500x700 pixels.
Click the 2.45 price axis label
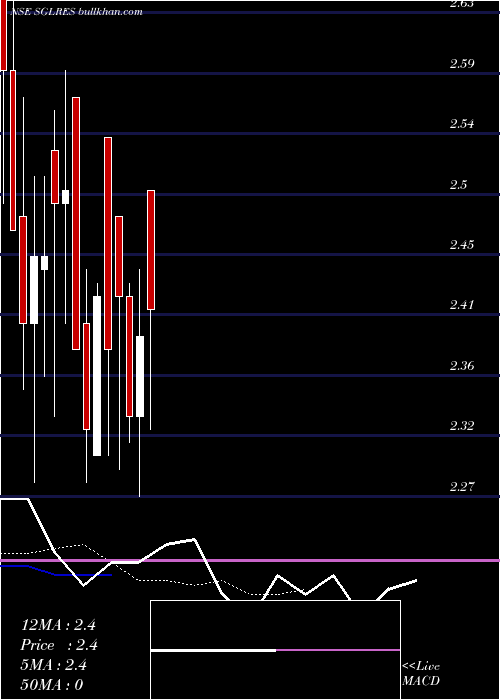coord(462,245)
